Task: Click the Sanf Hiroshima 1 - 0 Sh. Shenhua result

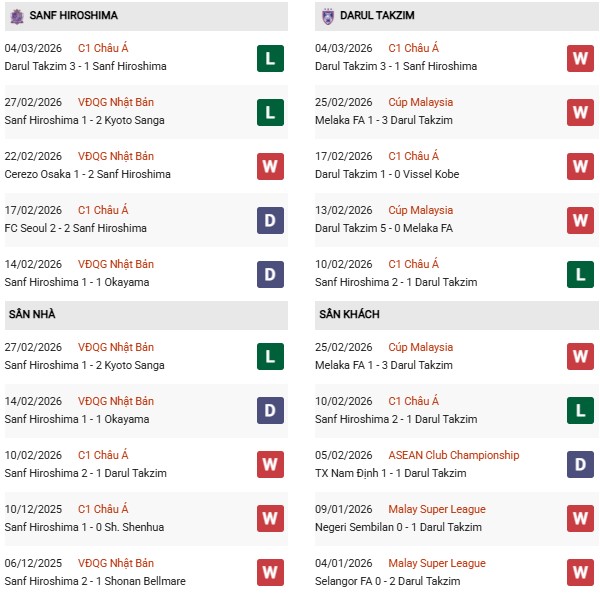Action: (x=84, y=527)
